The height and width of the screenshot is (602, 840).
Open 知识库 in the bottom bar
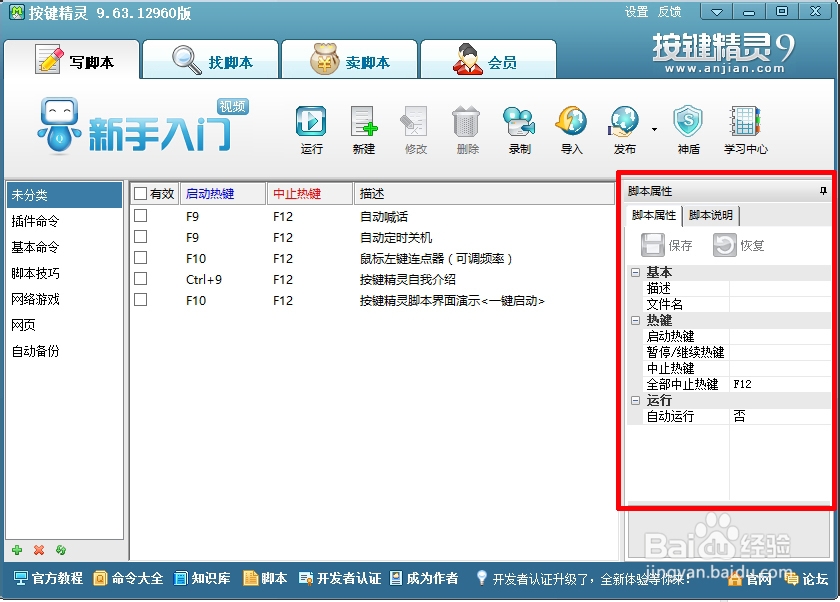coord(202,578)
